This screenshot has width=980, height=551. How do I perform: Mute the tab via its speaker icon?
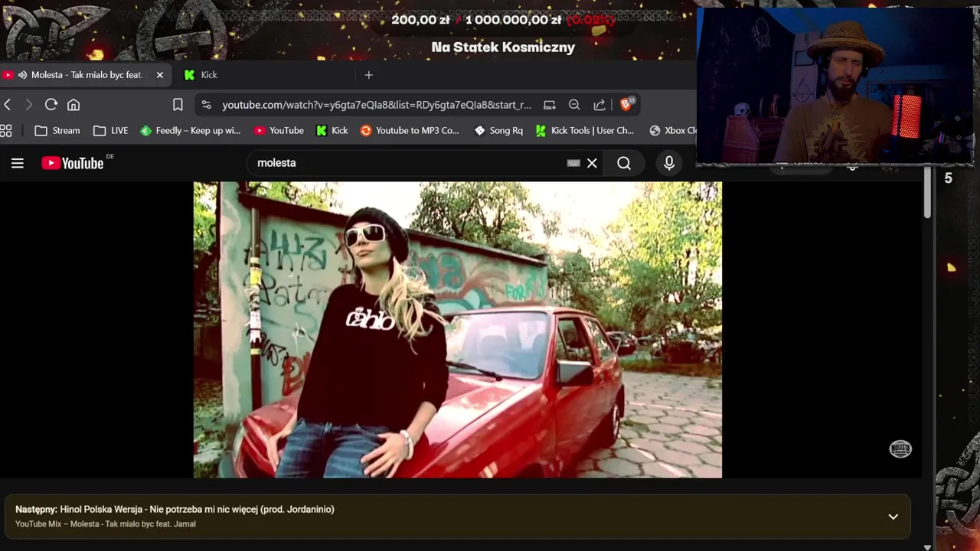click(x=22, y=75)
